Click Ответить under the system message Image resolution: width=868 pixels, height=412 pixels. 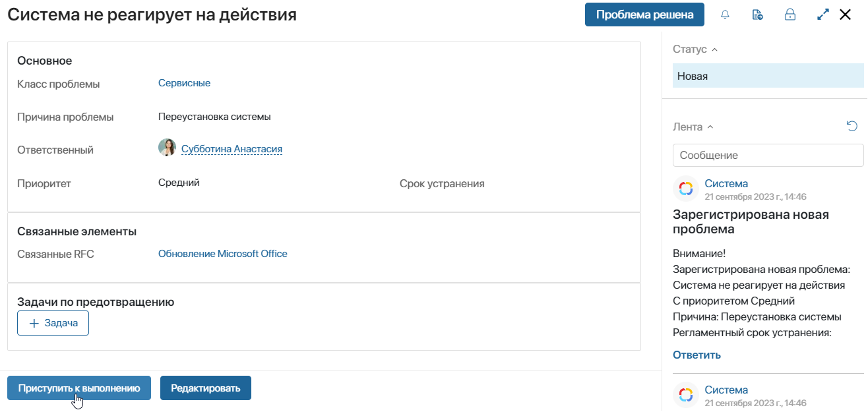pyautogui.click(x=697, y=355)
